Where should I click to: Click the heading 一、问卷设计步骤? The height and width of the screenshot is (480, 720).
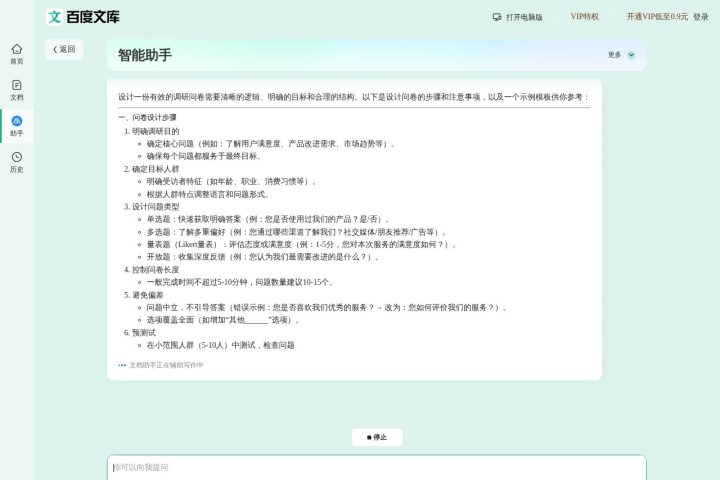pyautogui.click(x=147, y=118)
